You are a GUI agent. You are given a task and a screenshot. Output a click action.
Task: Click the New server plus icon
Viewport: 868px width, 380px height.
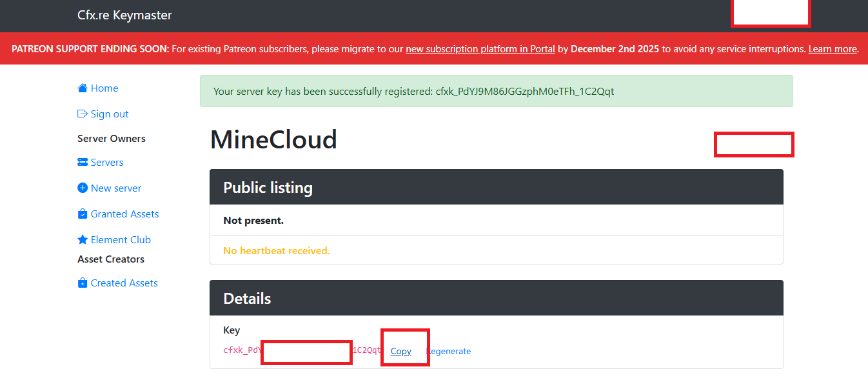[83, 188]
